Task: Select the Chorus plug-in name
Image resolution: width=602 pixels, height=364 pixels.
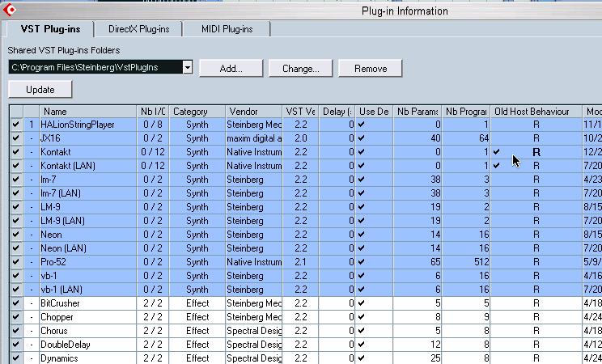Action: pyautogui.click(x=54, y=331)
